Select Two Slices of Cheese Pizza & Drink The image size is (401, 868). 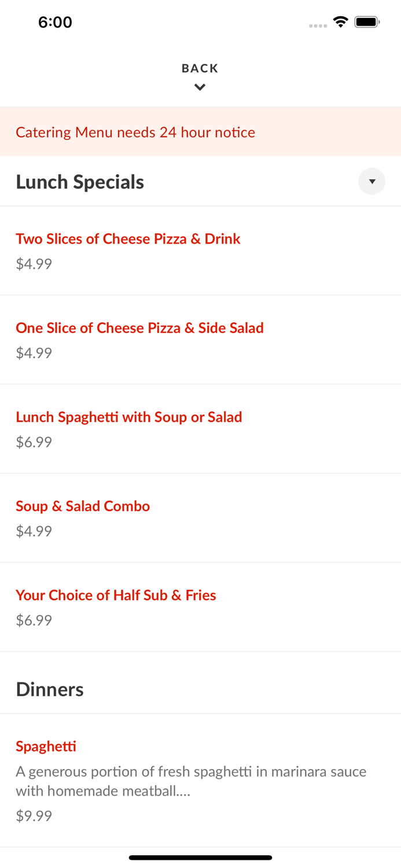coord(128,238)
